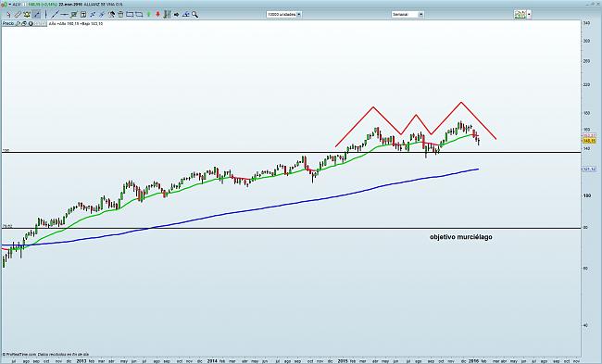Insert a green up arrow marker
This screenshot has width=602, height=364.
click(x=148, y=15)
